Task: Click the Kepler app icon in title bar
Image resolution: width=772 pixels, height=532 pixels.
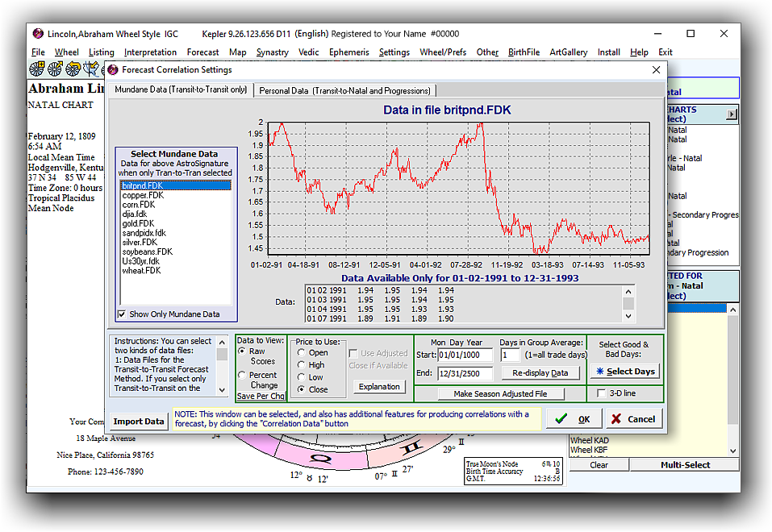Action: click(x=38, y=34)
